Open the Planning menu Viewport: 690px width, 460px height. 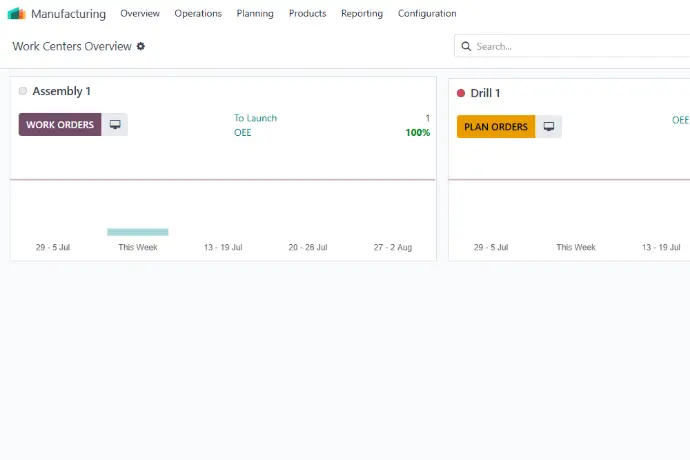(255, 14)
